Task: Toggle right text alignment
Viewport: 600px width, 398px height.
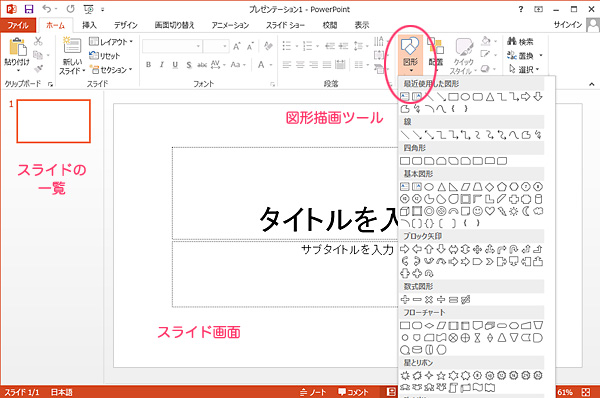Action: coord(313,65)
